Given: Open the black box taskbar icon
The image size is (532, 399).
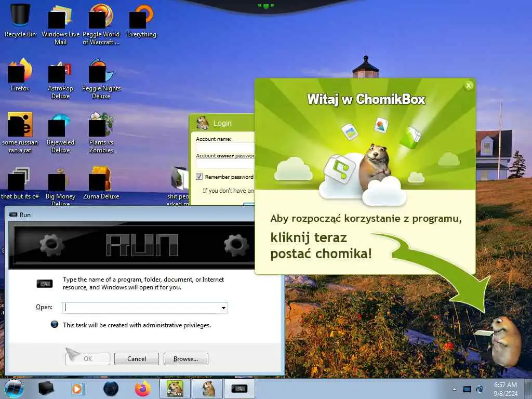Looking at the screenshot, I should coord(46,389).
